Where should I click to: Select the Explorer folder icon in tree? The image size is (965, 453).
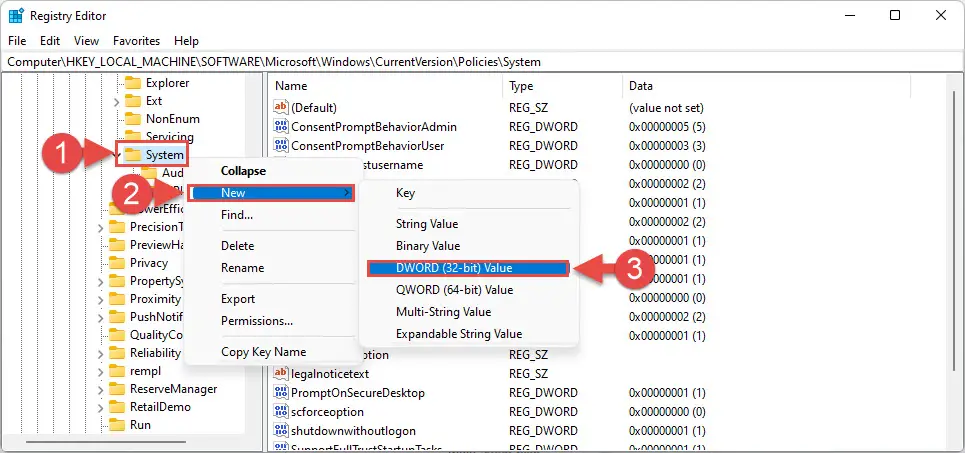[x=133, y=82]
